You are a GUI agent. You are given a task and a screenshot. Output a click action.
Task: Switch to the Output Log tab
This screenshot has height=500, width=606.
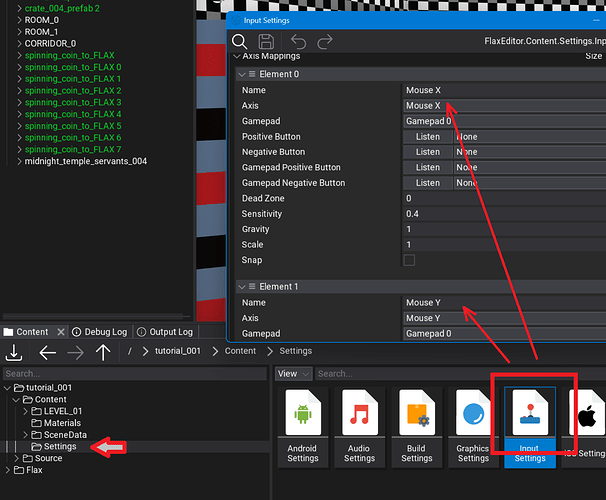point(164,332)
